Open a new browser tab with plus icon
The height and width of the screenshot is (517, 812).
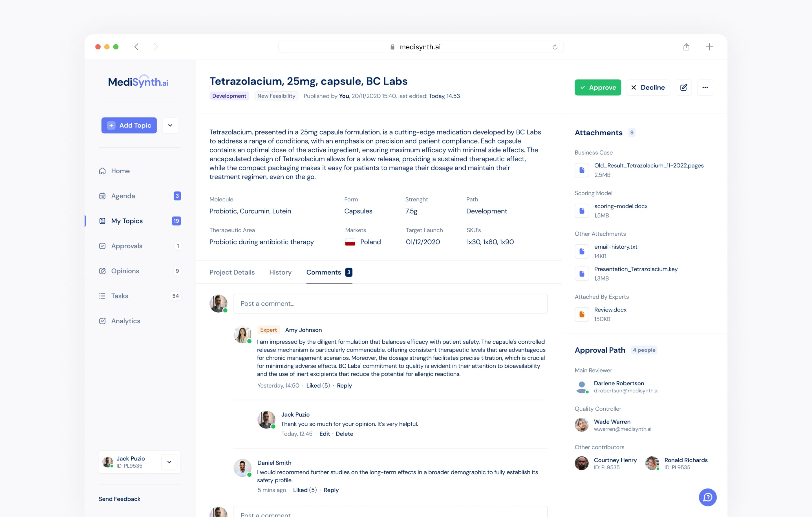coord(709,47)
